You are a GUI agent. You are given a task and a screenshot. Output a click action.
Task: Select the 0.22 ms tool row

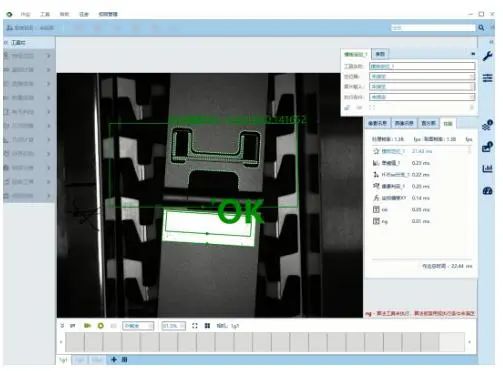point(420,175)
